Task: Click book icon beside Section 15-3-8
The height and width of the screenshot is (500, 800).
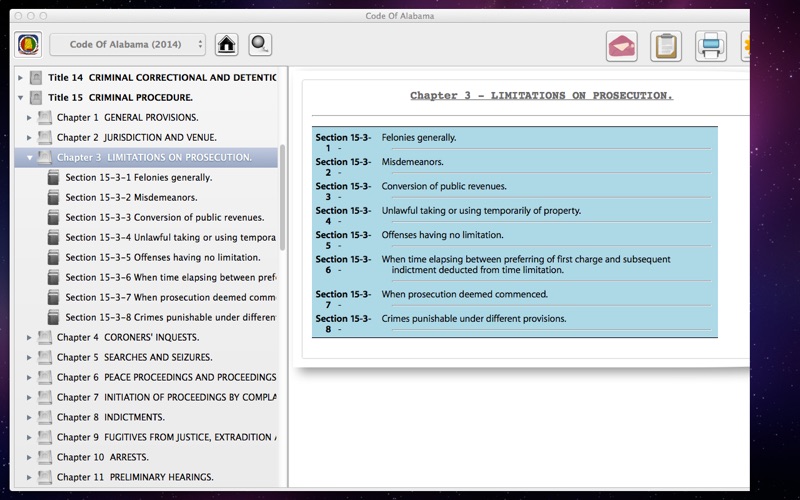Action: pos(53,317)
